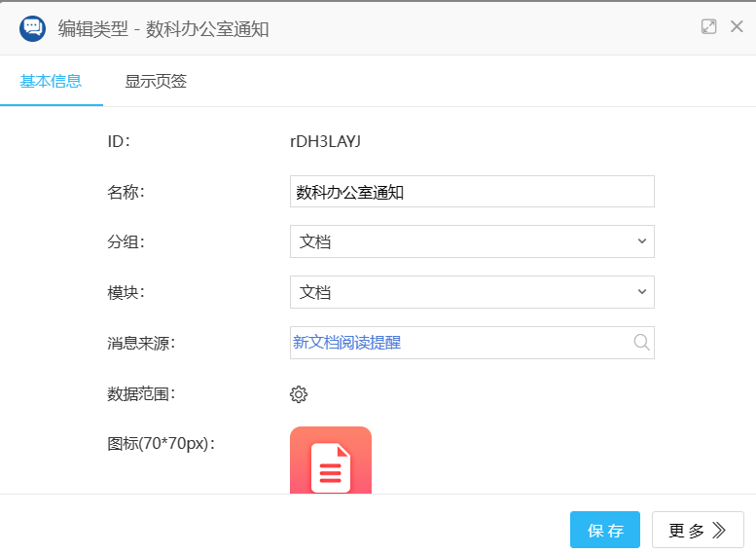The width and height of the screenshot is (756, 554).
Task: Focus the 名称 text field
Action: 472,192
